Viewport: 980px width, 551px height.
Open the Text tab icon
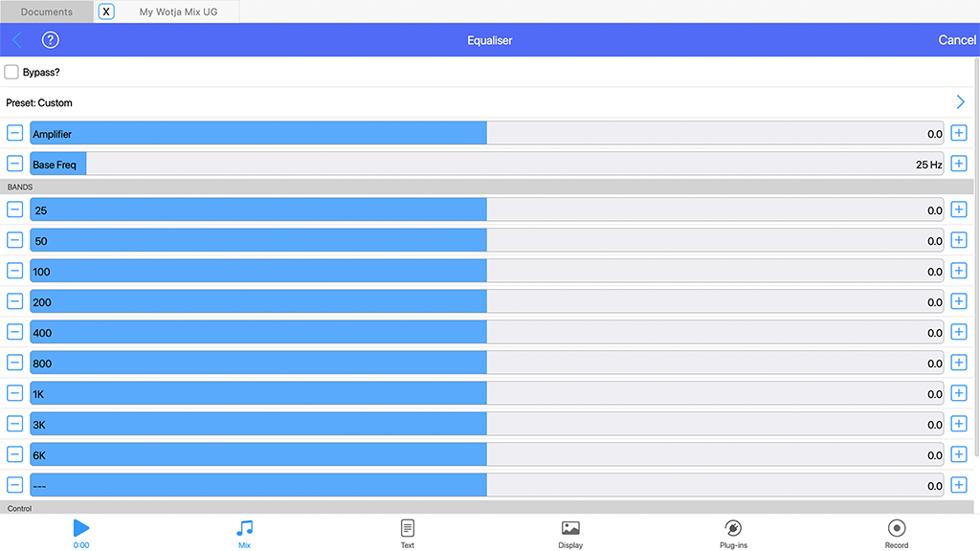coord(408,528)
